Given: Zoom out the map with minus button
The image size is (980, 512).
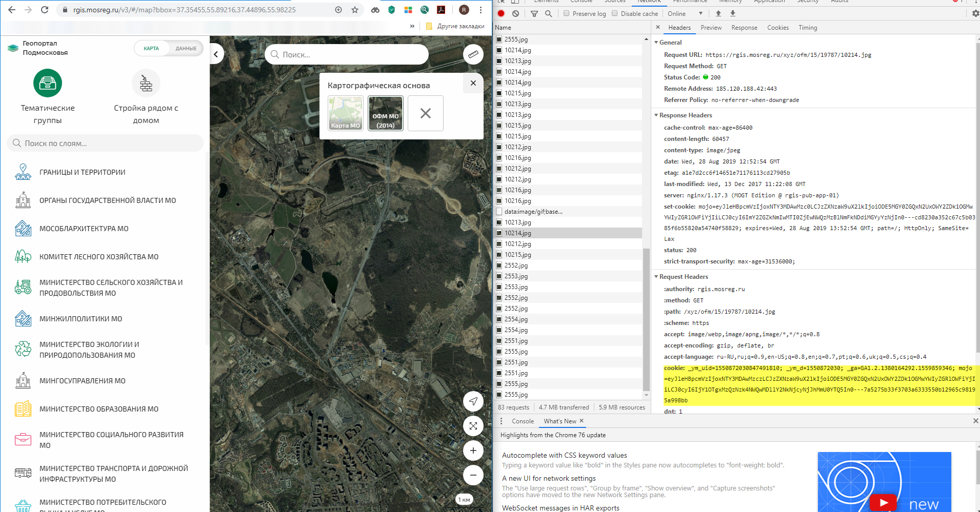Looking at the screenshot, I should [473, 475].
